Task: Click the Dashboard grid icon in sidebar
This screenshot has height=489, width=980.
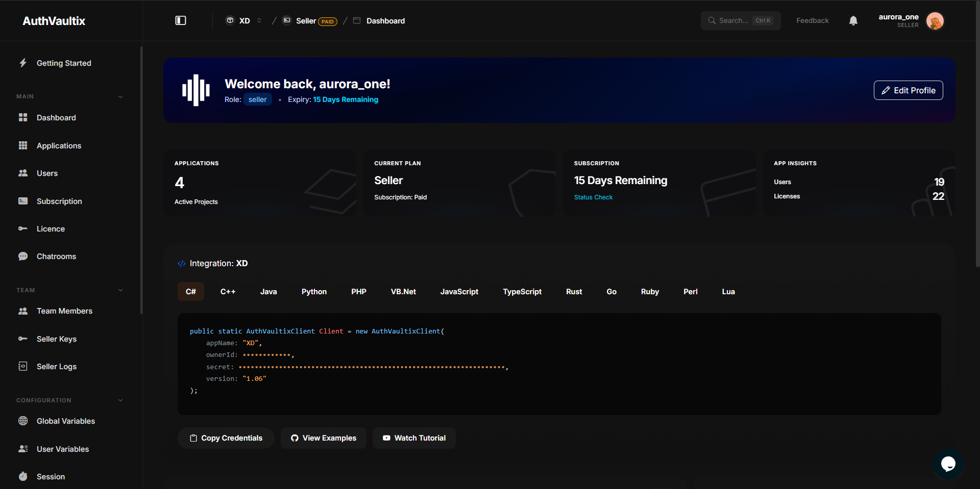Action: pos(23,117)
